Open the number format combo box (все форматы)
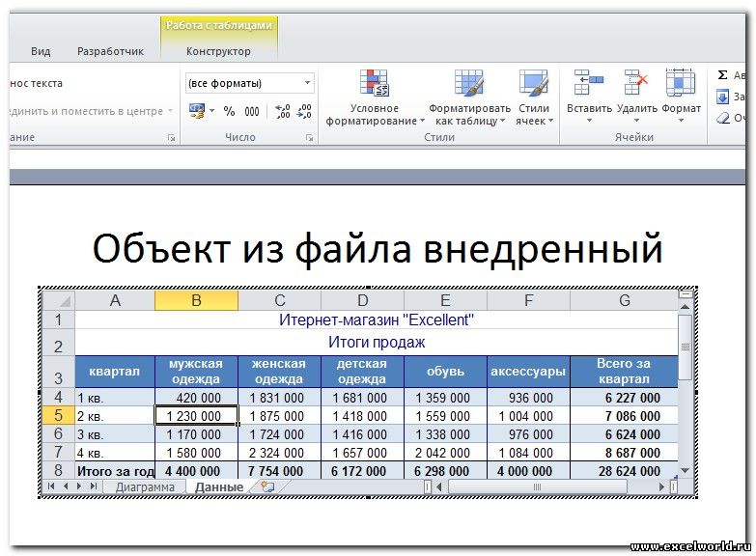 (x=250, y=83)
